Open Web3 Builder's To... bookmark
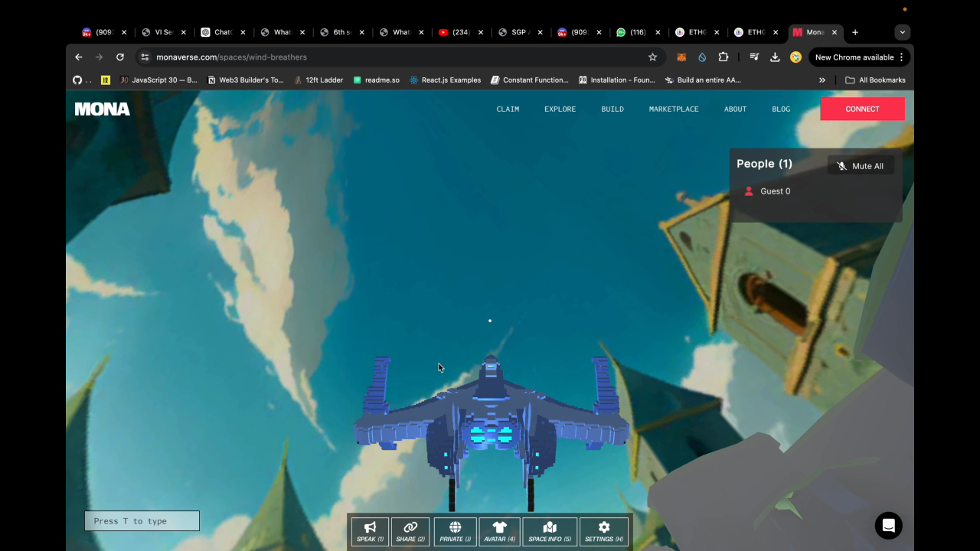The height and width of the screenshot is (551, 980). (245, 80)
